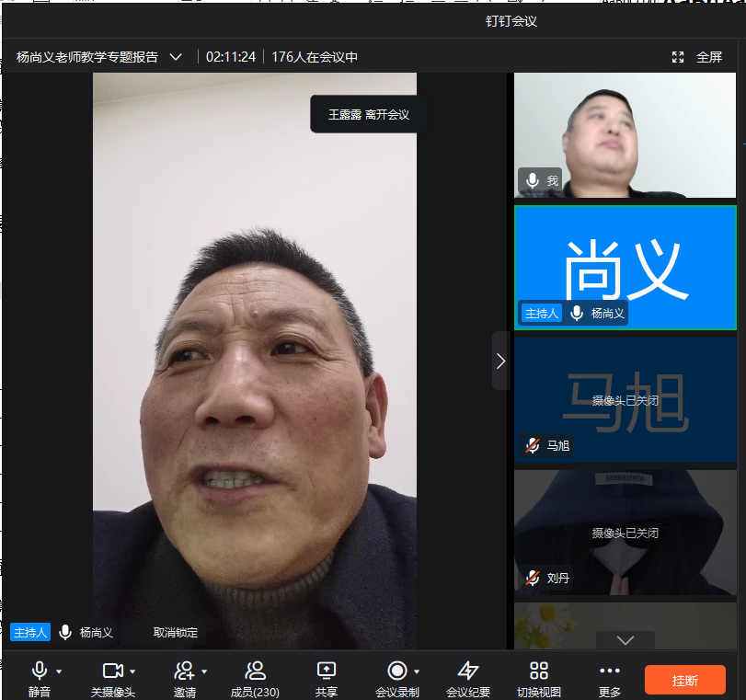The image size is (746, 700).
Task: Select the 刘丹 participant tile
Action: [625, 533]
